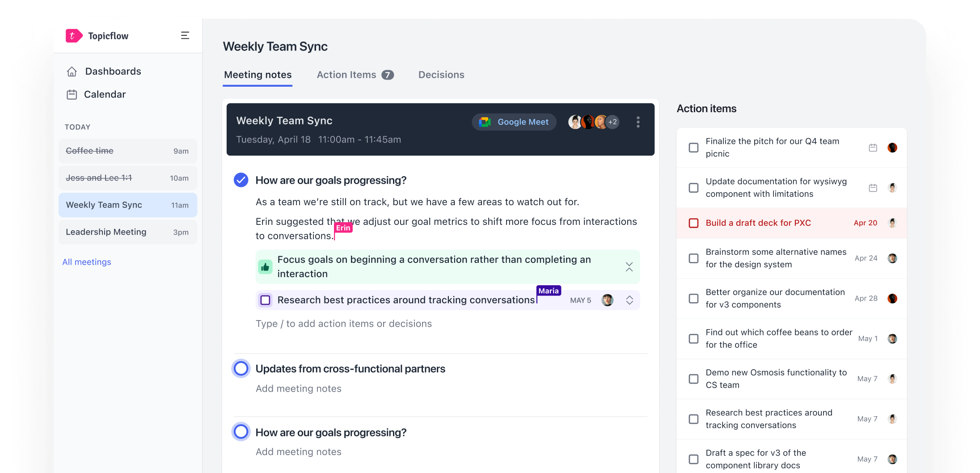Add notes under cross-functional partners topic

[299, 389]
